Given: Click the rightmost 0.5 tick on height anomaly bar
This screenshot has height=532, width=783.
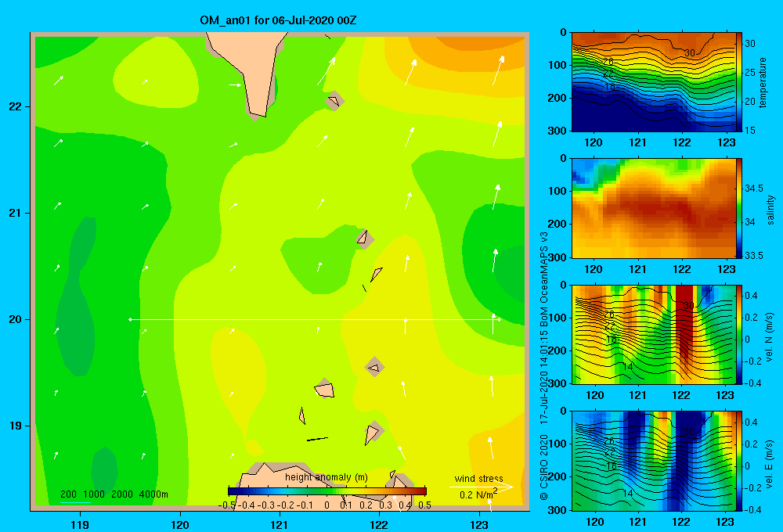Looking at the screenshot, I should coord(424,505).
